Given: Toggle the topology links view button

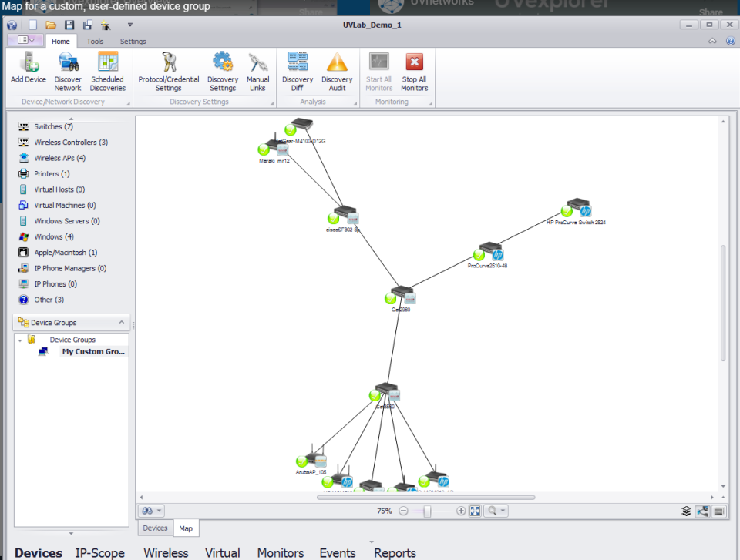Looking at the screenshot, I should pyautogui.click(x=702, y=511).
